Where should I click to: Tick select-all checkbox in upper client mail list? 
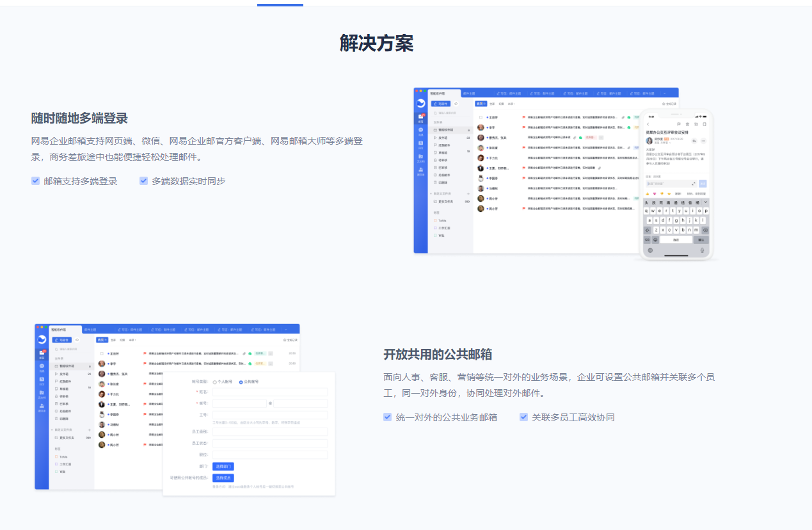coord(481,117)
